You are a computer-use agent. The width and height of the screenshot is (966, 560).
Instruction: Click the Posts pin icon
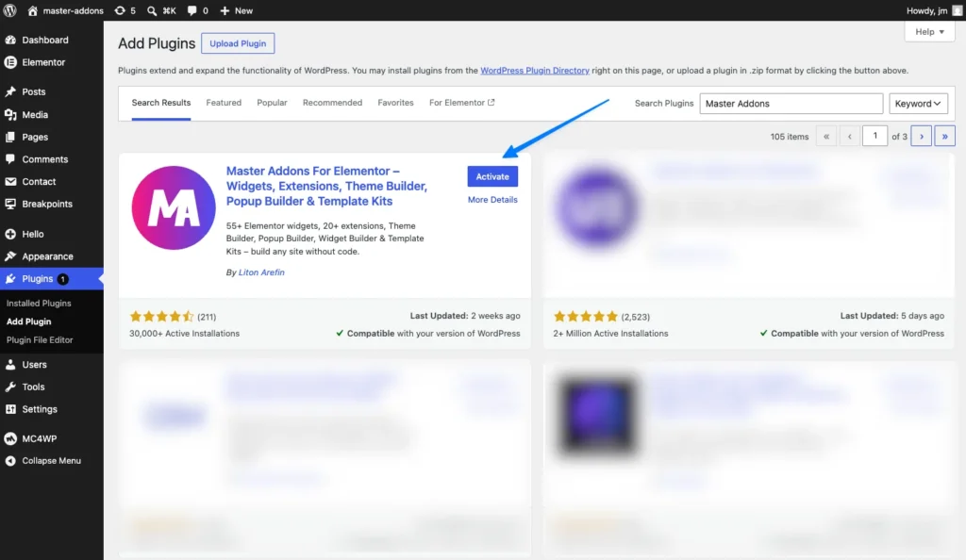(x=10, y=91)
